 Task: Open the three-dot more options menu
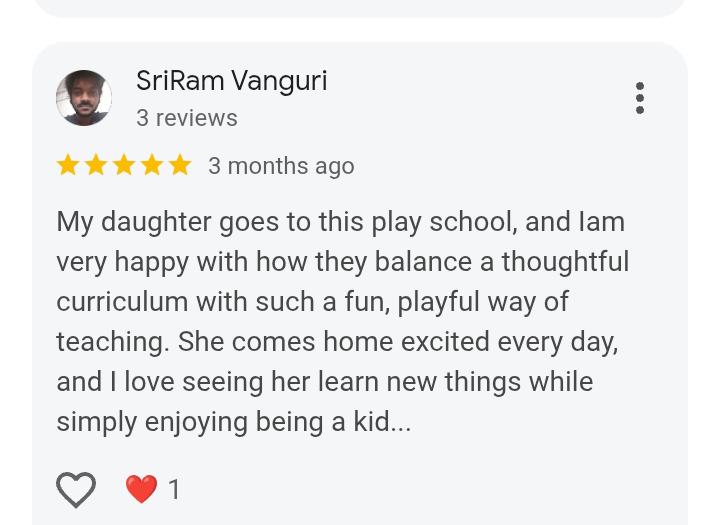coord(640,98)
